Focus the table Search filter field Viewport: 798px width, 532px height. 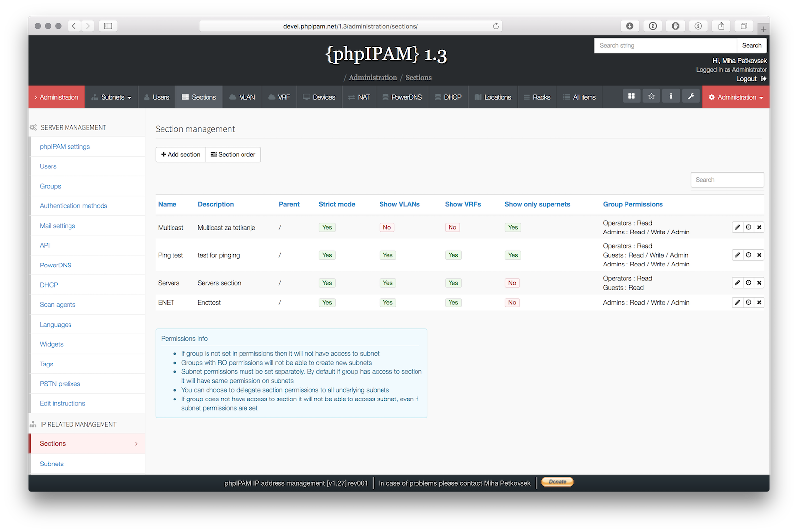pos(727,180)
